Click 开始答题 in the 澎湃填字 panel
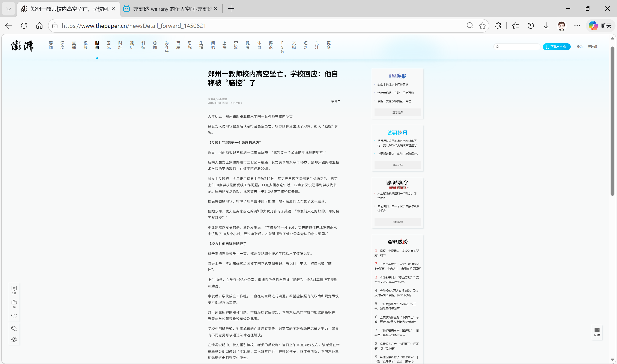 point(397,221)
